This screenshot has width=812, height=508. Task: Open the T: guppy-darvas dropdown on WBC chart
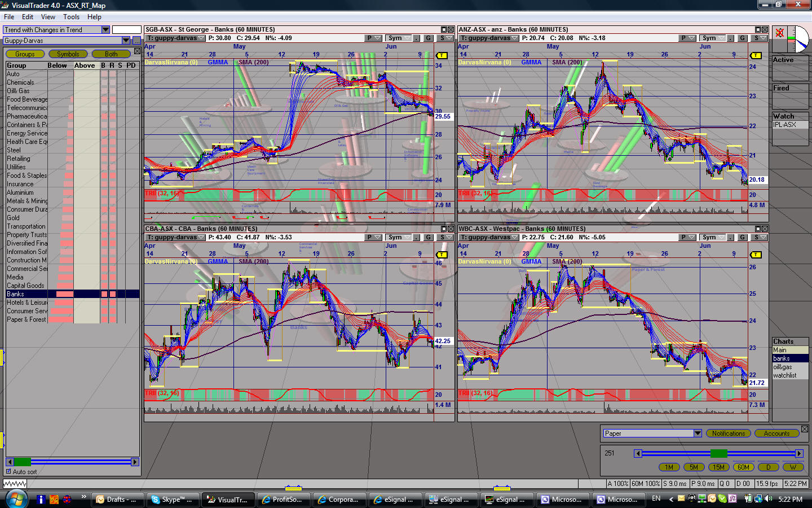[489, 238]
